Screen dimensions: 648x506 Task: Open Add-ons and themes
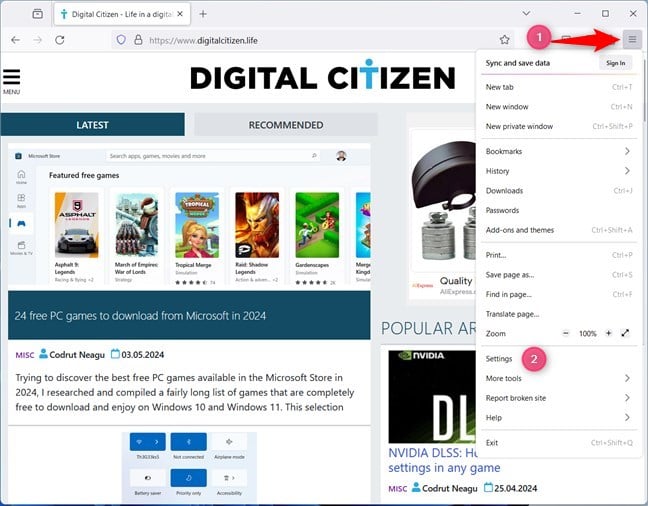pyautogui.click(x=559, y=230)
